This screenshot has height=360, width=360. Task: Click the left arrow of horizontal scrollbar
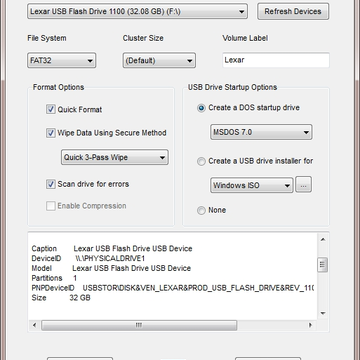pos(34,325)
